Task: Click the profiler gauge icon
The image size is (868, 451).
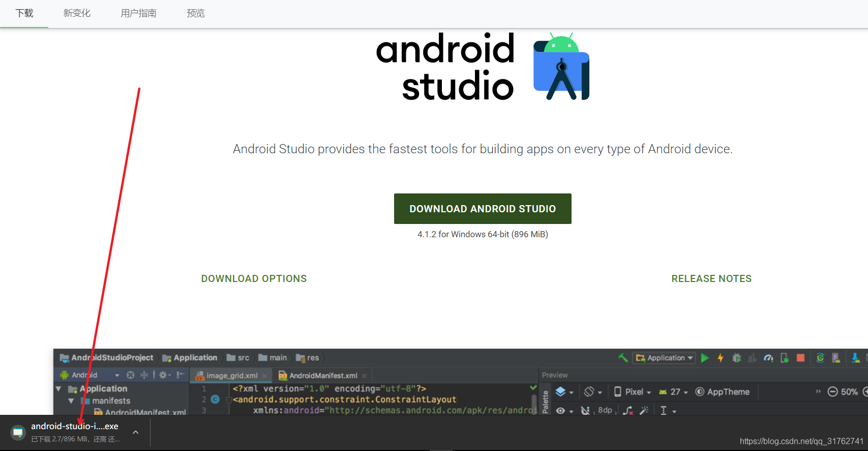Action: click(x=768, y=358)
